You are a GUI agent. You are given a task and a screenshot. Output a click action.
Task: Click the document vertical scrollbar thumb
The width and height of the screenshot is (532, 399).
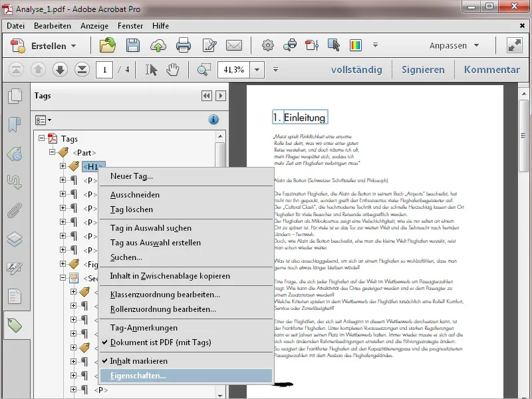(x=523, y=136)
